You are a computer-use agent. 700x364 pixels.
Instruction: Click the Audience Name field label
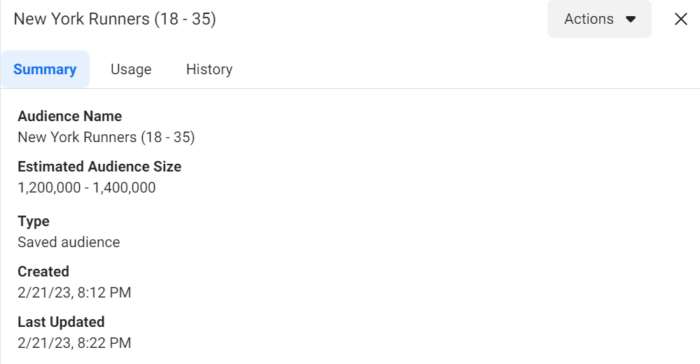pos(70,116)
